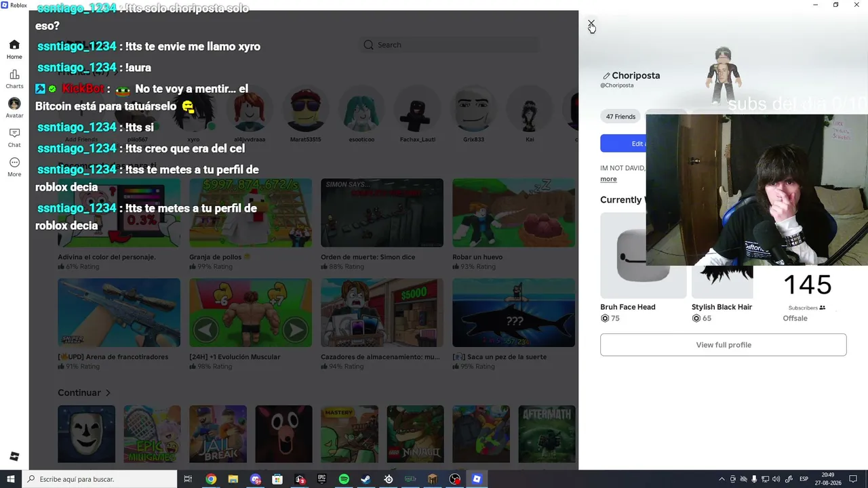
Task: Open the volume control in system tray
Action: click(x=776, y=479)
